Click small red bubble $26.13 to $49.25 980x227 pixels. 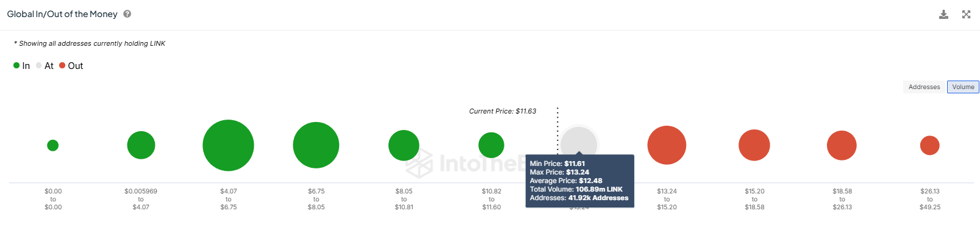point(929,145)
